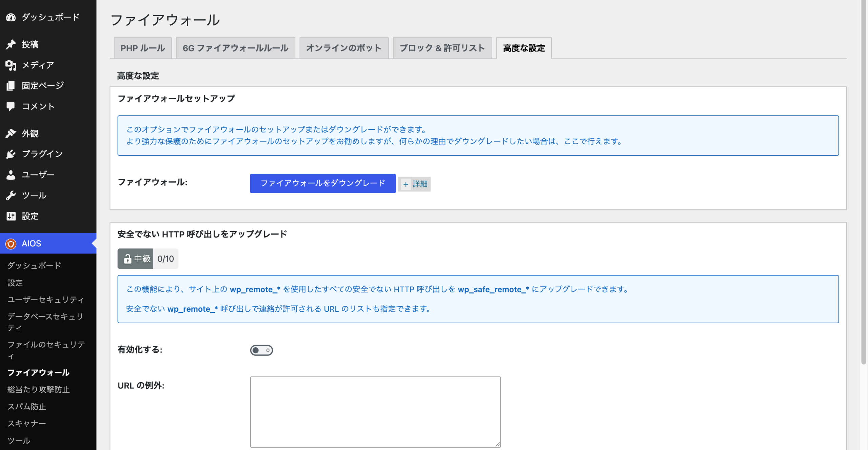Click the person icon for ユーザー
The height and width of the screenshot is (450, 868).
point(11,175)
